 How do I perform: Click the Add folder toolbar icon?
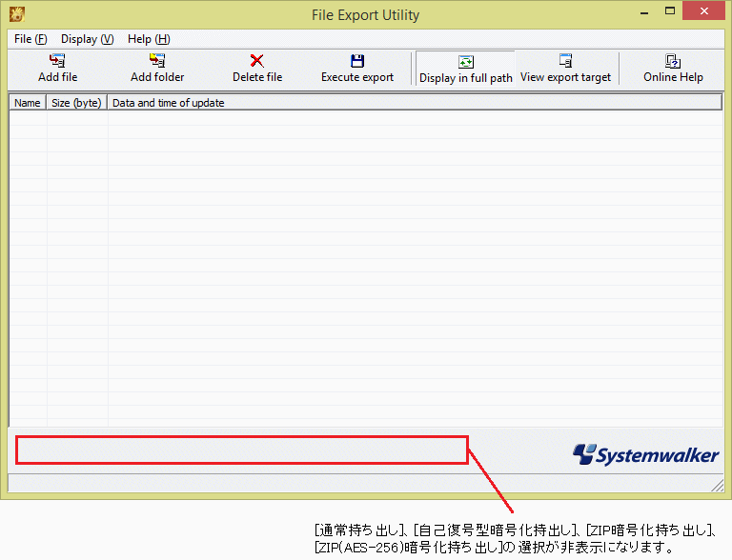pyautogui.click(x=157, y=61)
